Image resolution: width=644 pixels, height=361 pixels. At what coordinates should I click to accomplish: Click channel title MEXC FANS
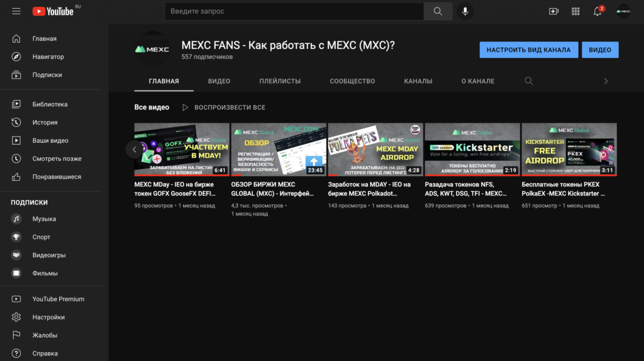click(288, 45)
